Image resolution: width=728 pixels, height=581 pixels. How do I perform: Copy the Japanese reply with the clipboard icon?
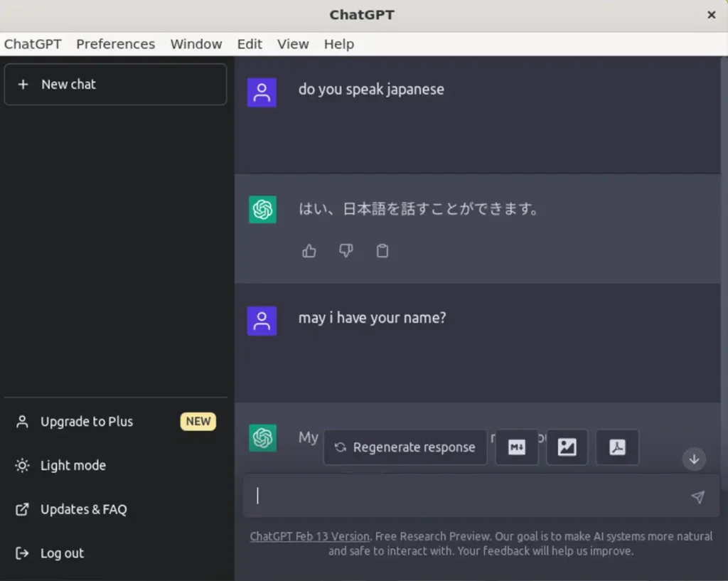click(x=382, y=251)
